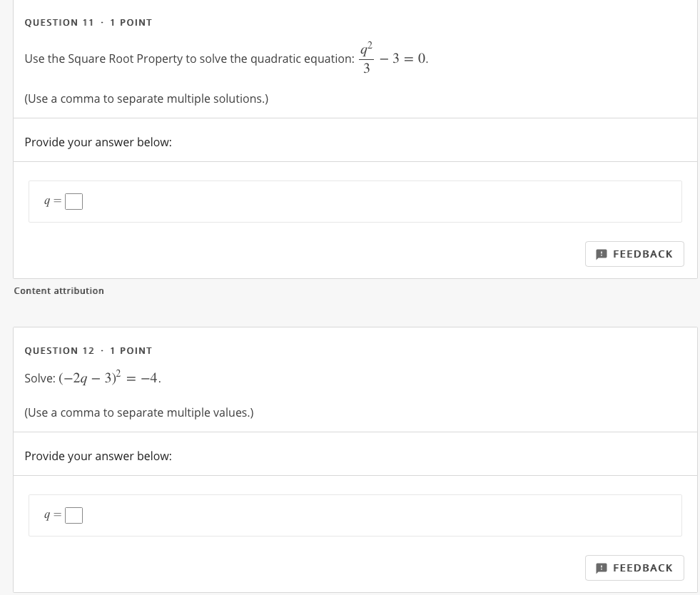Click the q= label beside Question 11 answer box

click(51, 201)
